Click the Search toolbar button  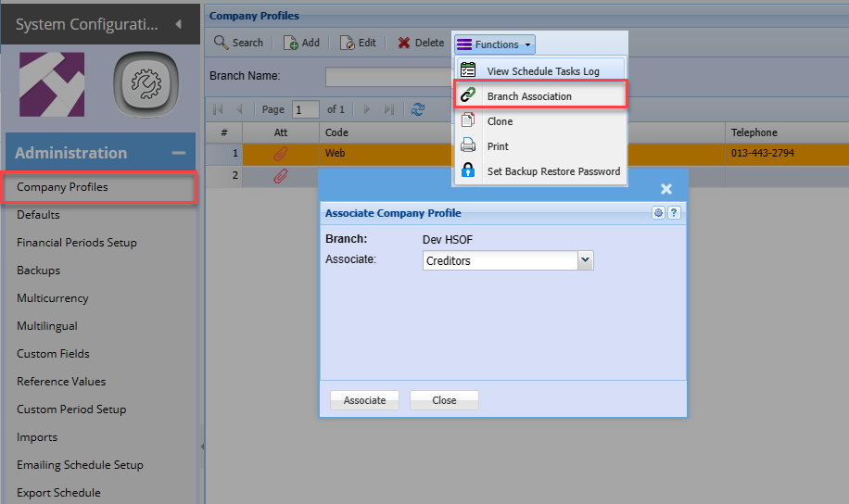[x=238, y=43]
